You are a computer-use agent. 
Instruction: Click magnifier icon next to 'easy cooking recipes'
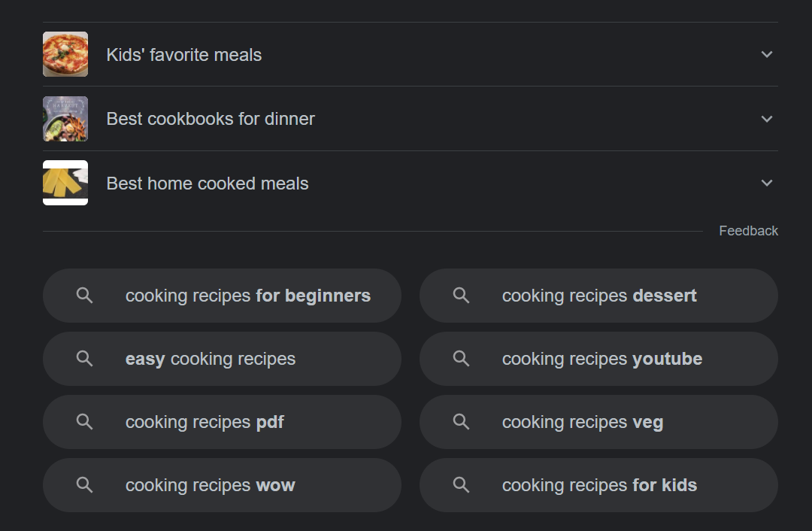(85, 359)
